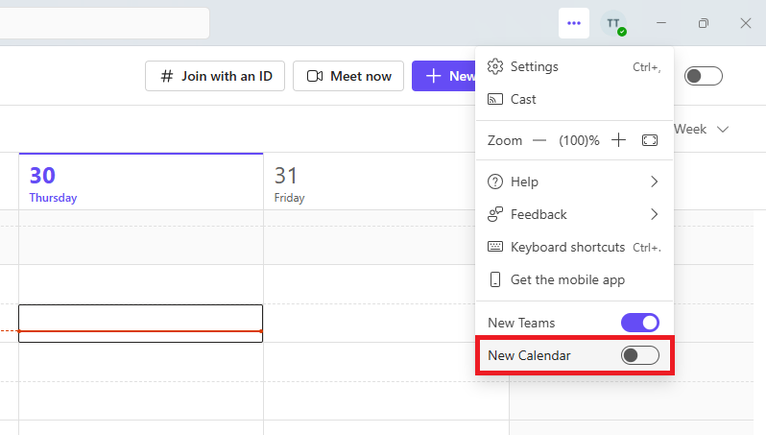766x435 pixels.
Task: Click the three-dot Settings and more icon
Action: [x=573, y=23]
